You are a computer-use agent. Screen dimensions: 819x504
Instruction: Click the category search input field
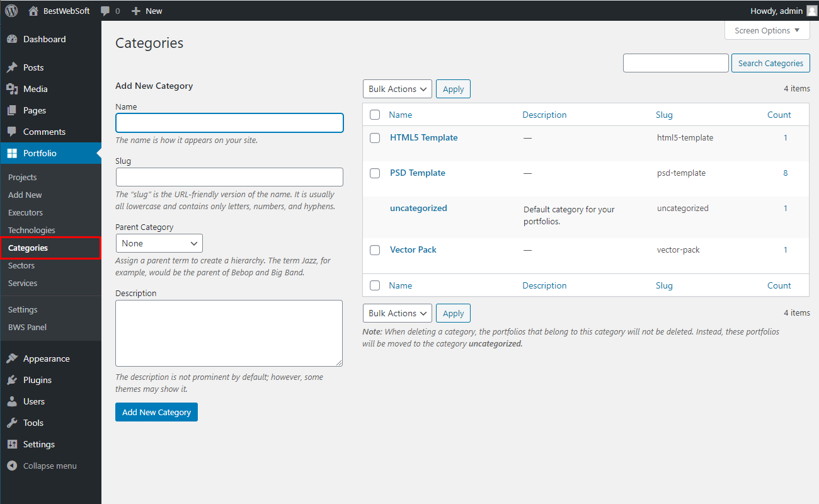(676, 63)
